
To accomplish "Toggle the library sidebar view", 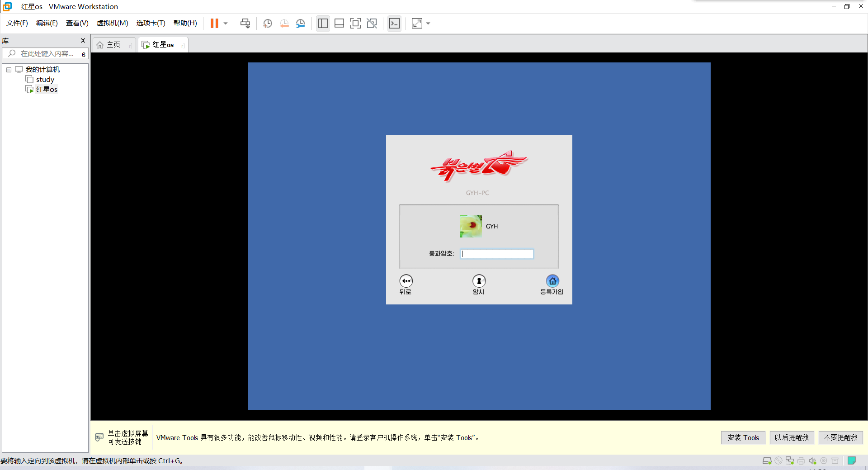I will point(323,24).
